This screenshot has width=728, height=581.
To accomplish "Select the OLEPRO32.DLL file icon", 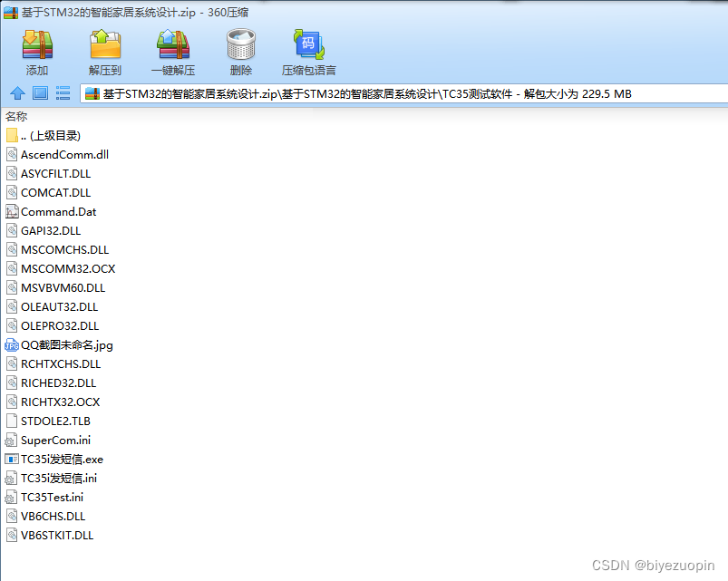I will 12,325.
